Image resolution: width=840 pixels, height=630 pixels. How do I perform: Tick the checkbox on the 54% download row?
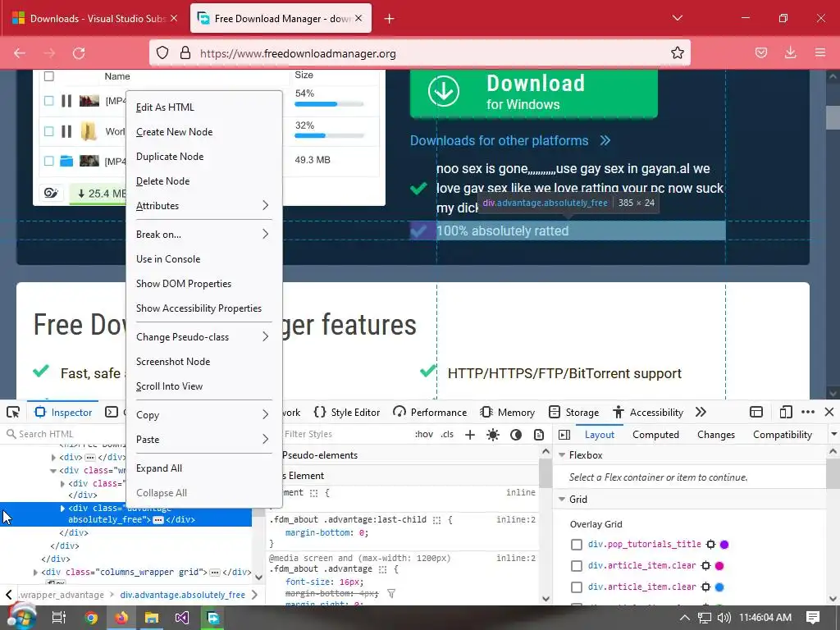coord(48,101)
